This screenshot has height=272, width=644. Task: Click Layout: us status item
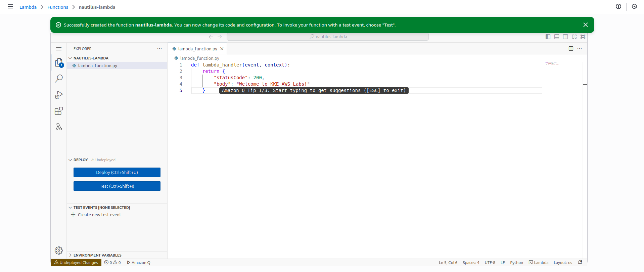point(563,263)
